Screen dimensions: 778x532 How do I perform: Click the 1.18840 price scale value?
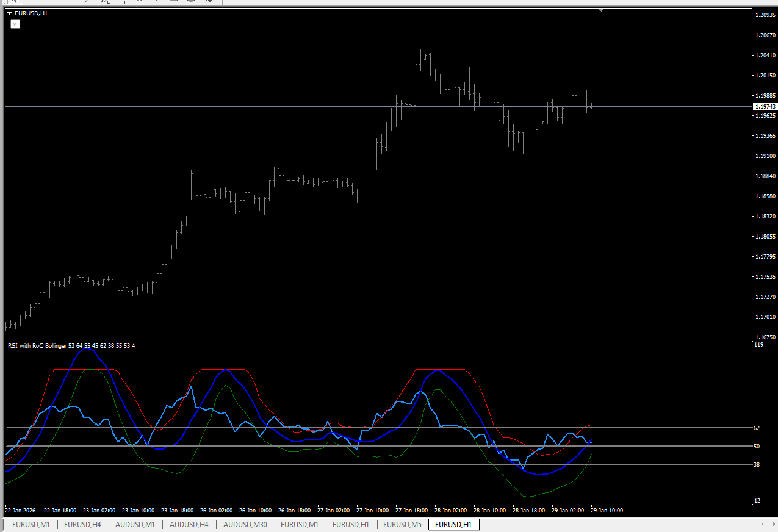point(765,176)
